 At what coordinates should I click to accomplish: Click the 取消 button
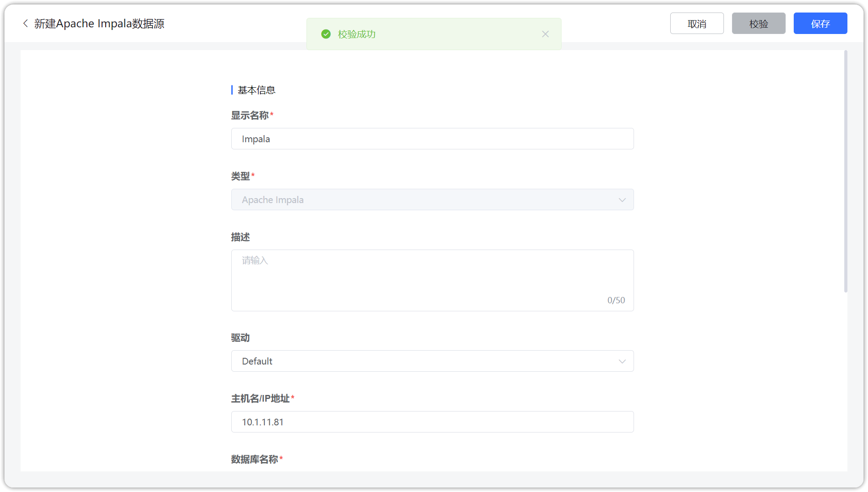pyautogui.click(x=697, y=23)
